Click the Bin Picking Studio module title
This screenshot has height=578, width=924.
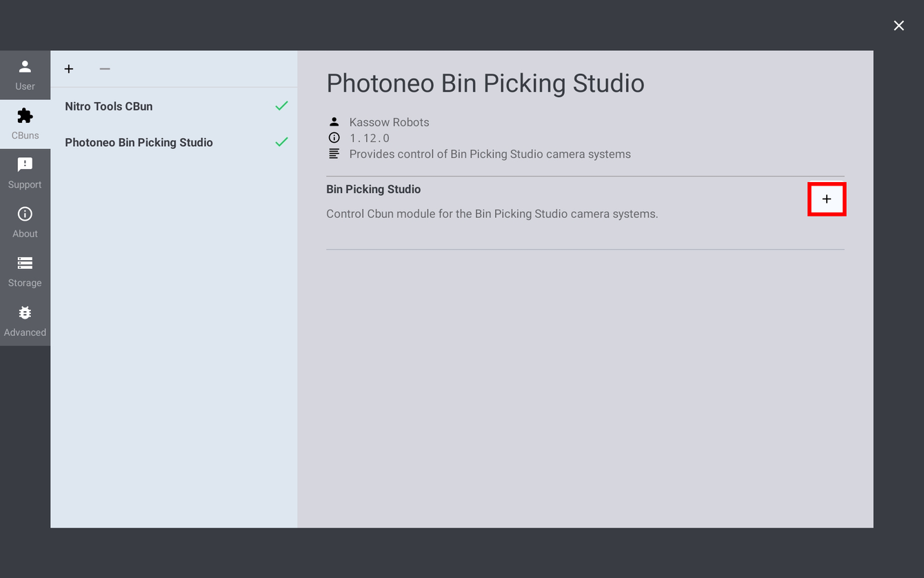click(x=373, y=189)
